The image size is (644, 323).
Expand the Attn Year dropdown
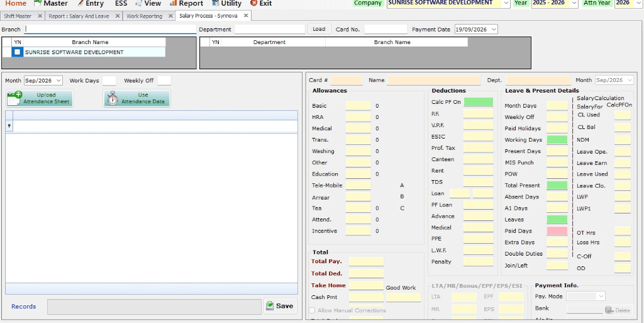640,3
